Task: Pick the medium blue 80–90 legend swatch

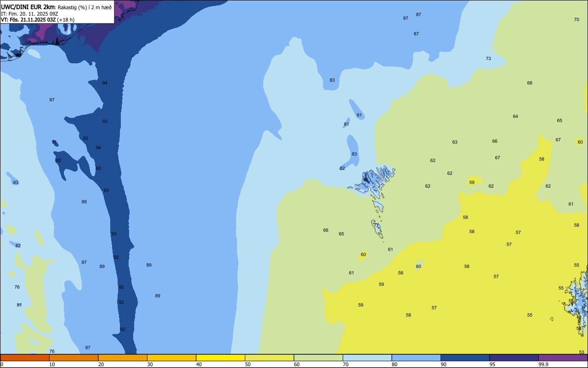Action: [x=416, y=357]
